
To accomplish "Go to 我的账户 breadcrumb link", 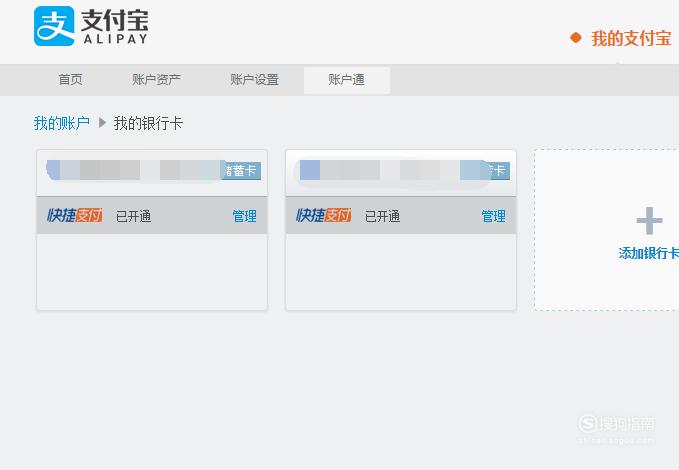I will [x=62, y=123].
